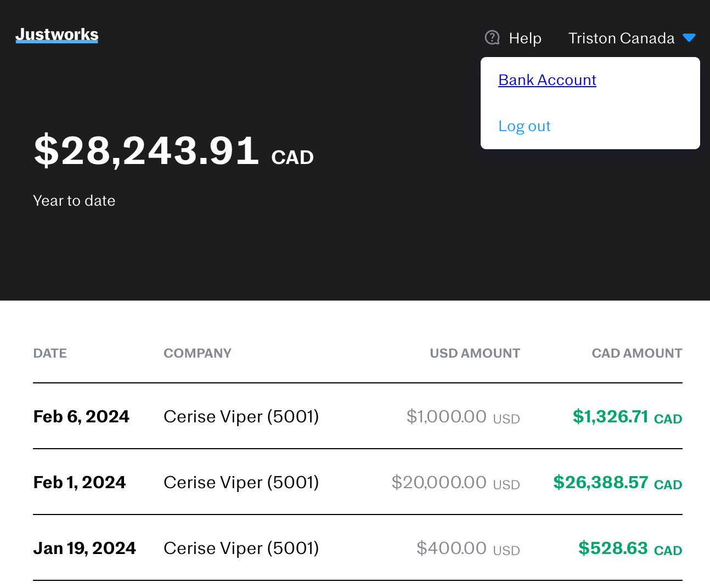Click the $1,326.71 CAD amount
Screen dimensions: 710x588
(x=627, y=417)
